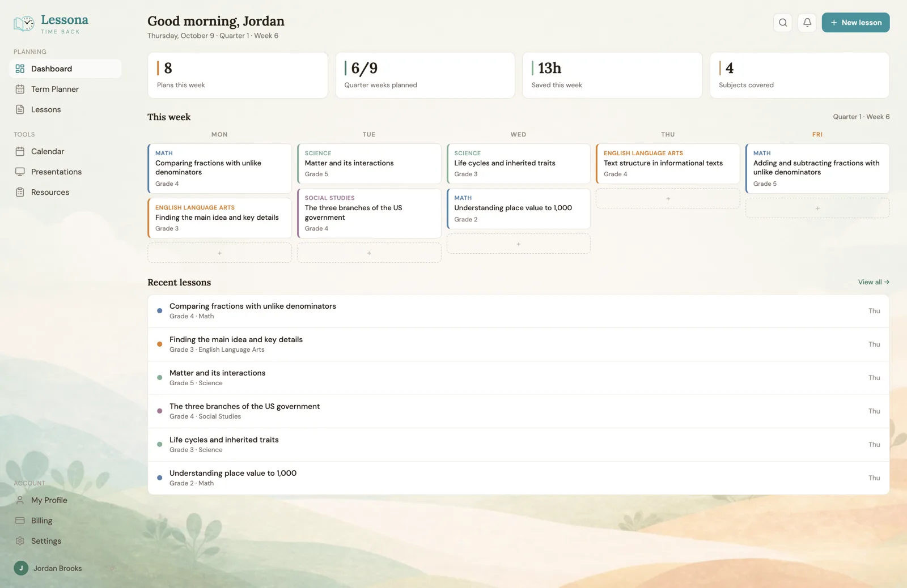Open search with the magnifier icon

(x=783, y=23)
